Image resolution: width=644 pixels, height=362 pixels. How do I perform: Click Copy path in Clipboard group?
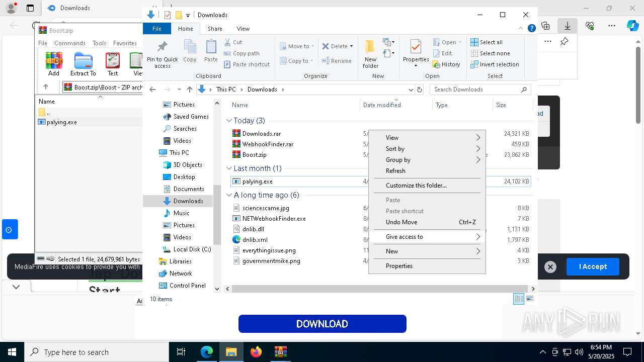(x=242, y=53)
